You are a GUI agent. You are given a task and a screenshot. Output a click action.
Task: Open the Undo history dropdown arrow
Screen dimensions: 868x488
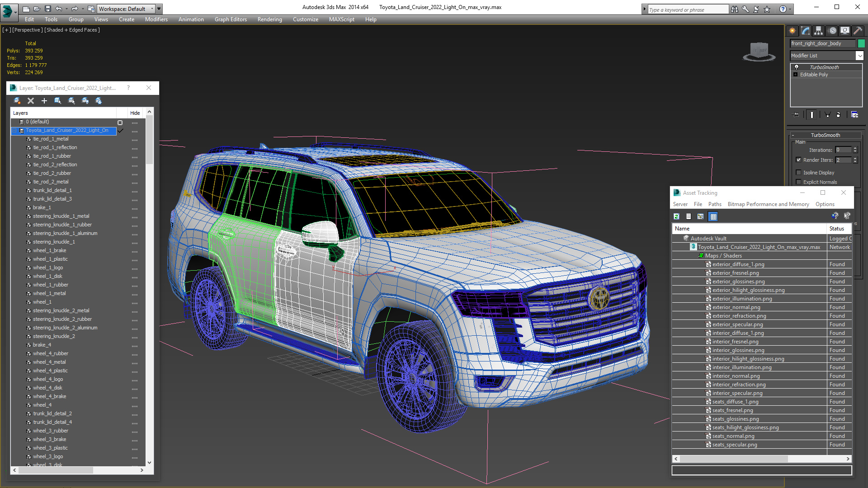coord(66,9)
